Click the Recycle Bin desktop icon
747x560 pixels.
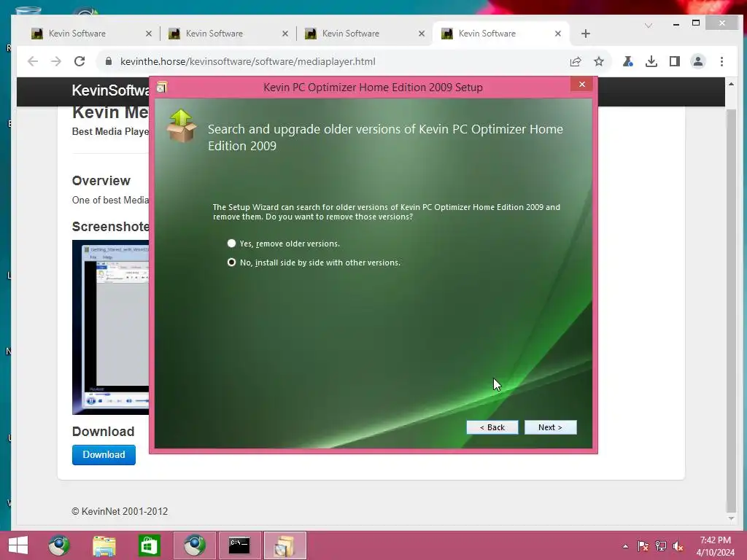[28, 10]
